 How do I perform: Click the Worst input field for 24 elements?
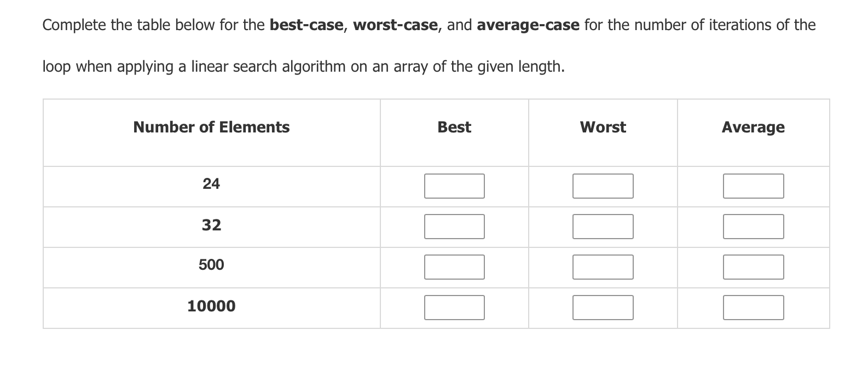(x=602, y=186)
